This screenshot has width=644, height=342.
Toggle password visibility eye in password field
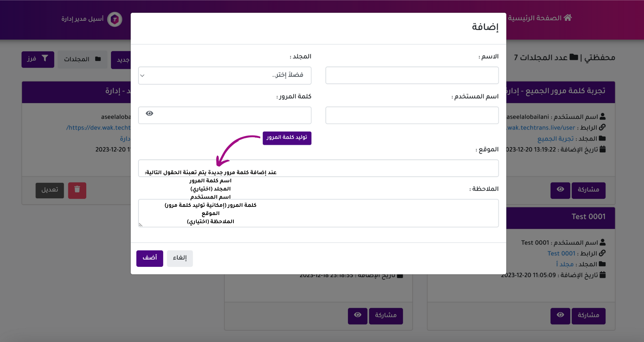[150, 113]
